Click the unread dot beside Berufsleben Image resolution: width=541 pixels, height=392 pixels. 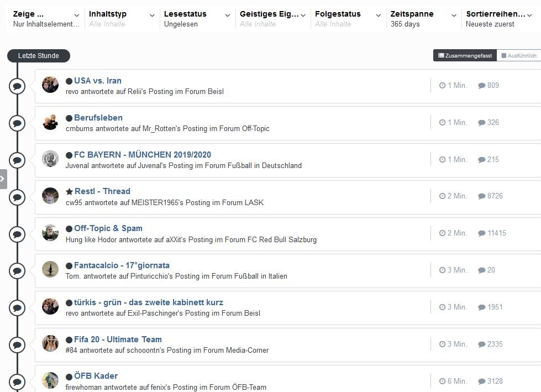click(69, 118)
